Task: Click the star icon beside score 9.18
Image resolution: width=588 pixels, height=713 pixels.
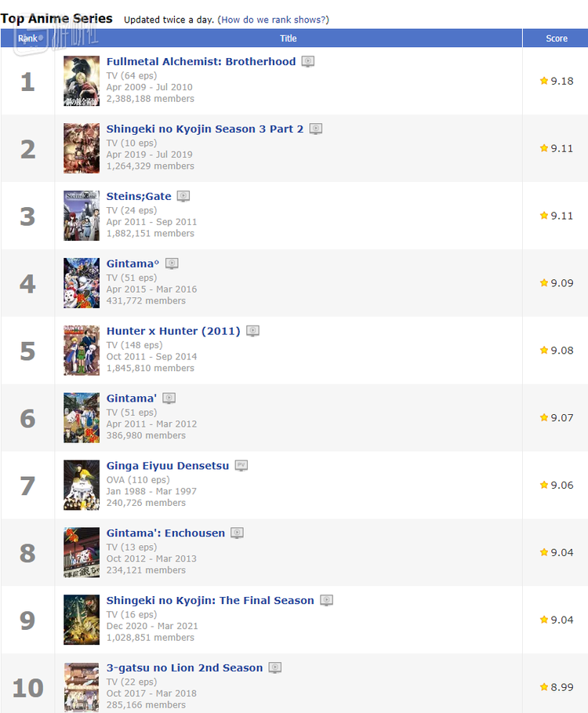Action: (544, 81)
